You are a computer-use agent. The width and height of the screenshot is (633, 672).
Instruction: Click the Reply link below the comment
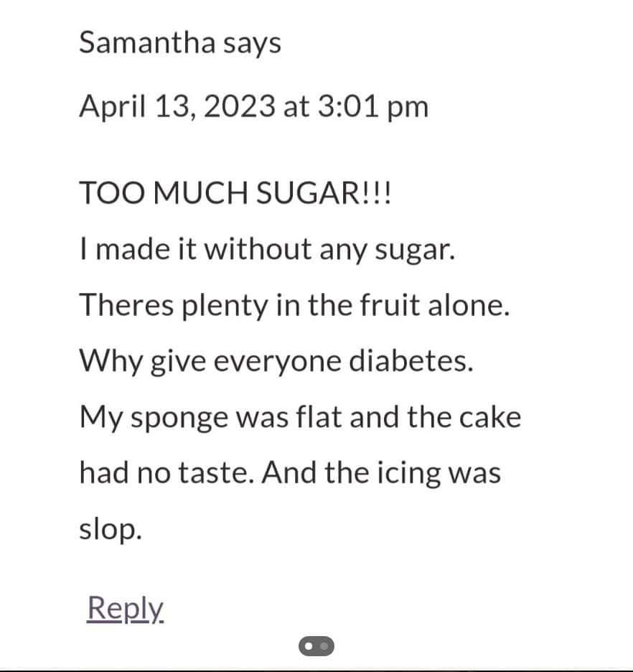pyautogui.click(x=125, y=607)
